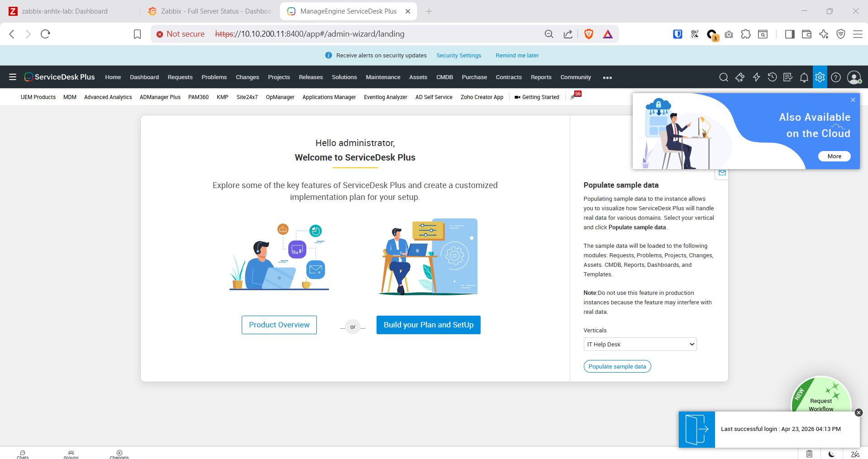
Task: Open the notifications bell icon
Action: [x=804, y=77]
